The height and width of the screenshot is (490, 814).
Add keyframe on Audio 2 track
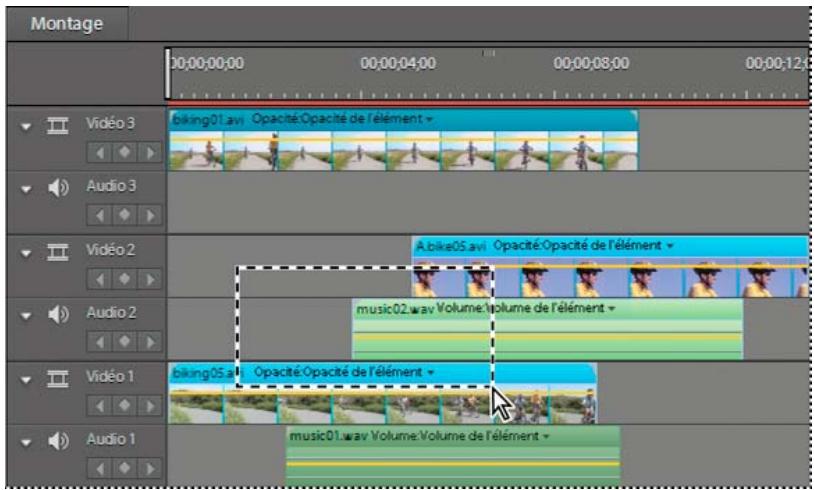125,342
